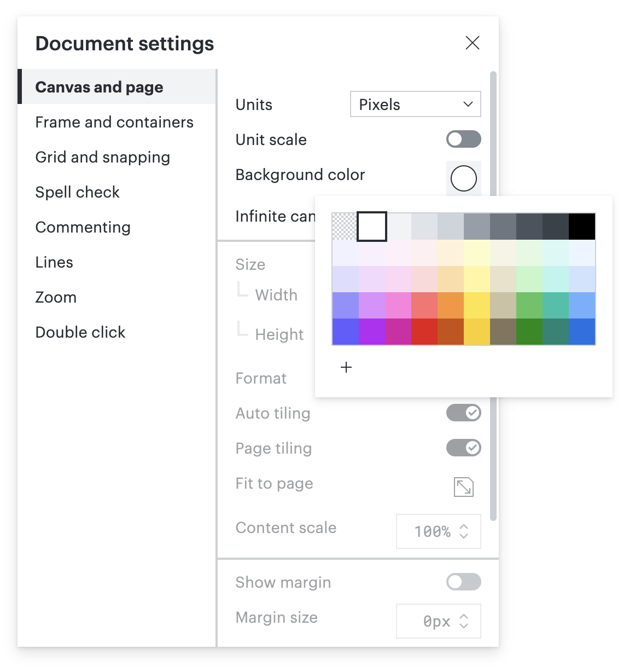Open the Background color circle picker
The height and width of the screenshot is (672, 641).
point(464,178)
